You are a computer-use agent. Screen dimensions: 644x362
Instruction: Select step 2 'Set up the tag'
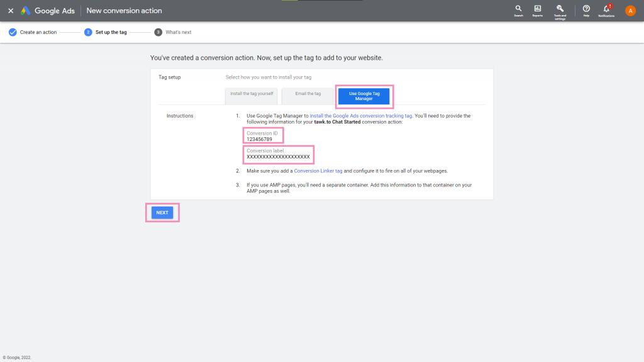(x=106, y=32)
